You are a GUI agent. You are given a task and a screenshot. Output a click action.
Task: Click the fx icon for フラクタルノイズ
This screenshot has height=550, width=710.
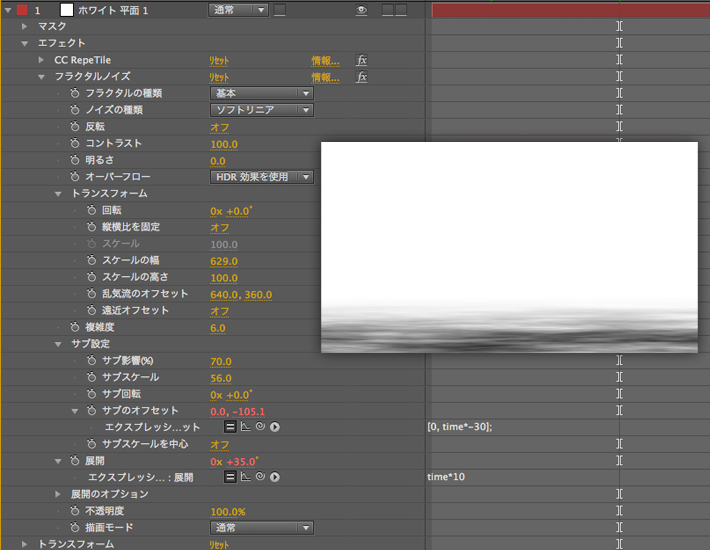tap(362, 77)
